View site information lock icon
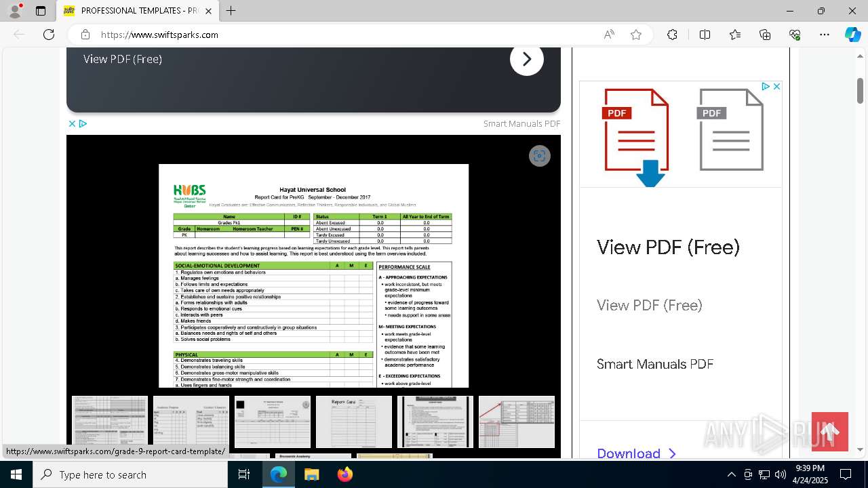The height and width of the screenshot is (488, 868). point(85,35)
